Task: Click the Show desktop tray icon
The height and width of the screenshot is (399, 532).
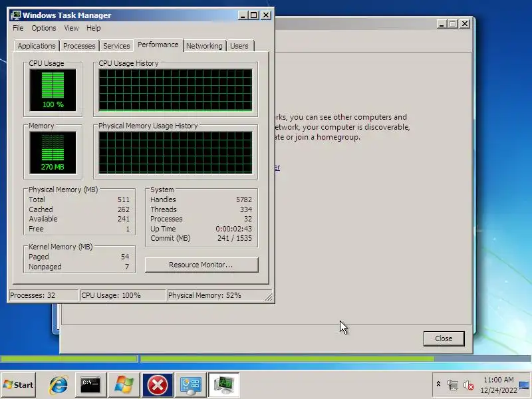Action: tap(525, 385)
